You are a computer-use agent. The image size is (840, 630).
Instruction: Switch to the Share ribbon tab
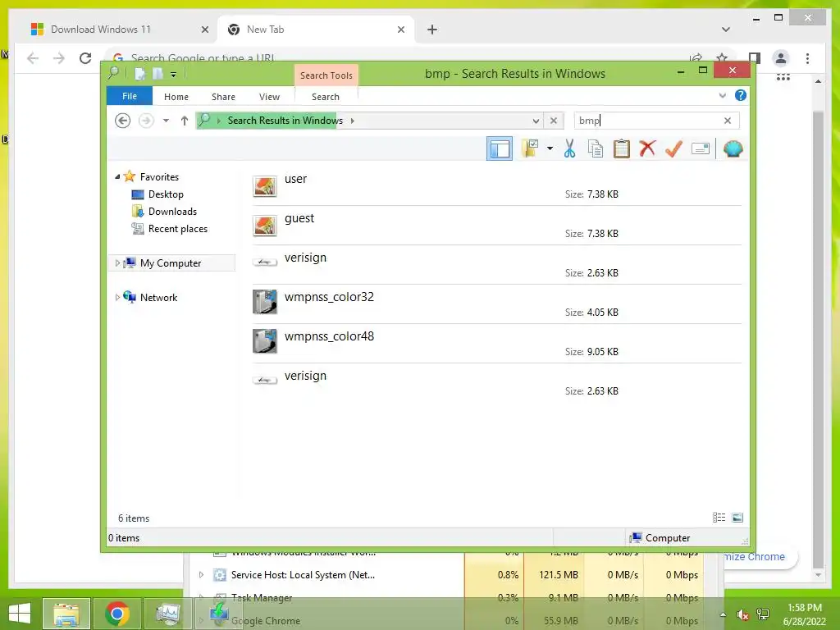point(223,97)
